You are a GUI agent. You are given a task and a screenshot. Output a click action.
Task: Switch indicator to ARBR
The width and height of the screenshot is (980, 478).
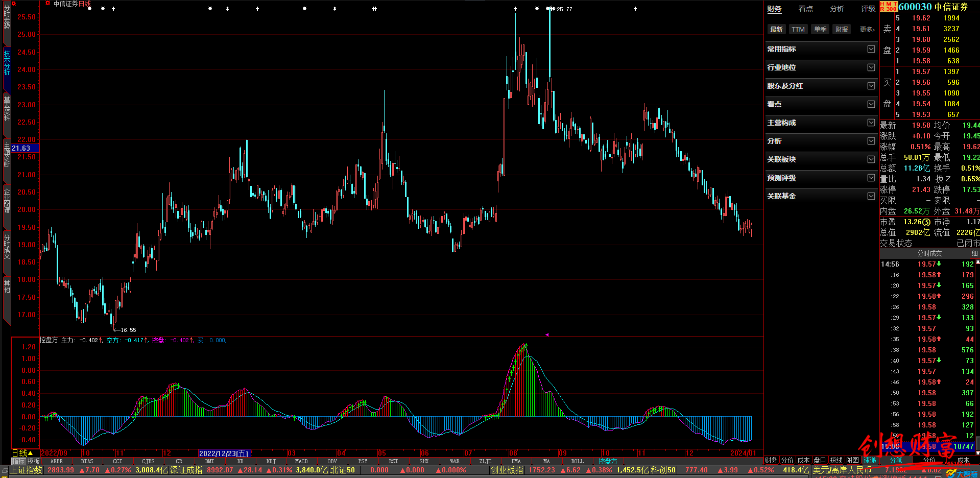point(57,461)
